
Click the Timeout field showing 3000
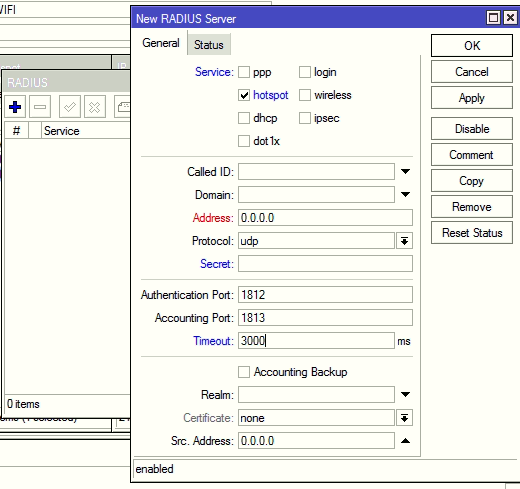316,341
